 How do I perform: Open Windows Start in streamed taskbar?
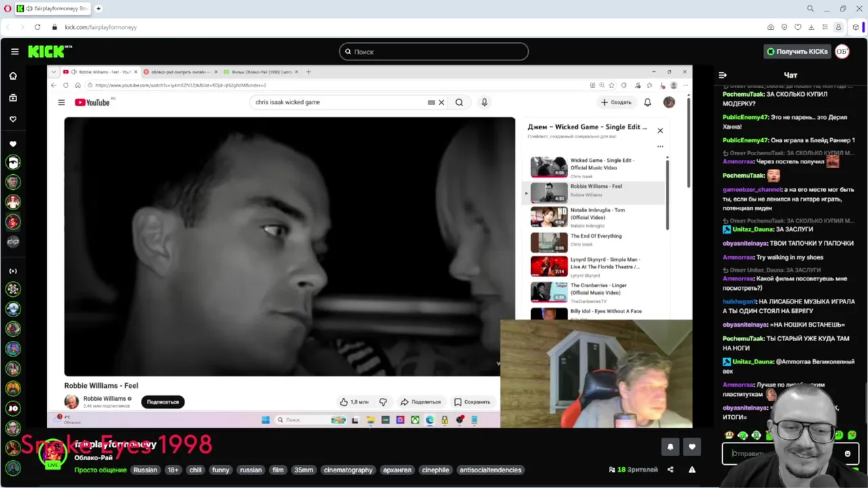tap(265, 420)
